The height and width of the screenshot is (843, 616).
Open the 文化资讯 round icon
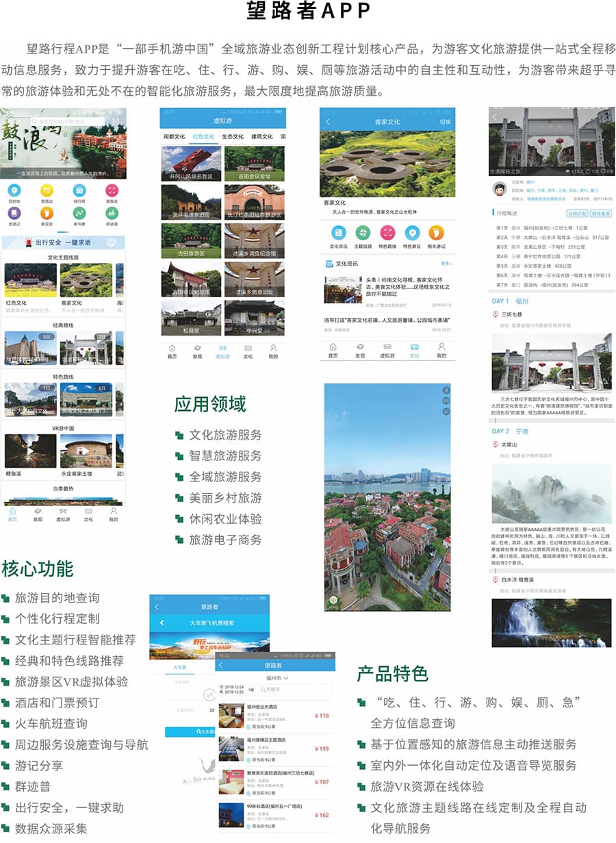[337, 233]
